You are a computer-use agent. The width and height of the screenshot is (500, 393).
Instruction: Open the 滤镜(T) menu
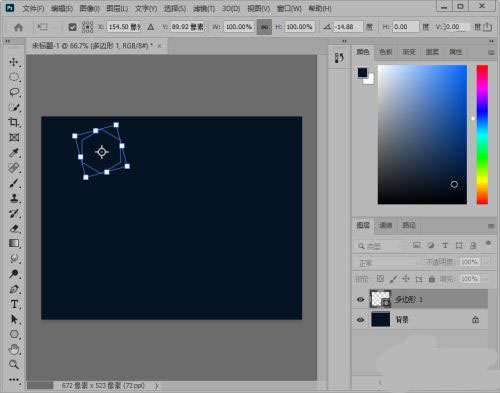[x=204, y=9]
